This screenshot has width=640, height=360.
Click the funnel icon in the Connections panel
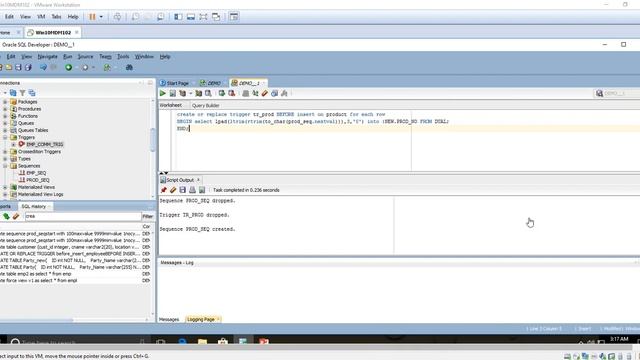(x=22, y=93)
